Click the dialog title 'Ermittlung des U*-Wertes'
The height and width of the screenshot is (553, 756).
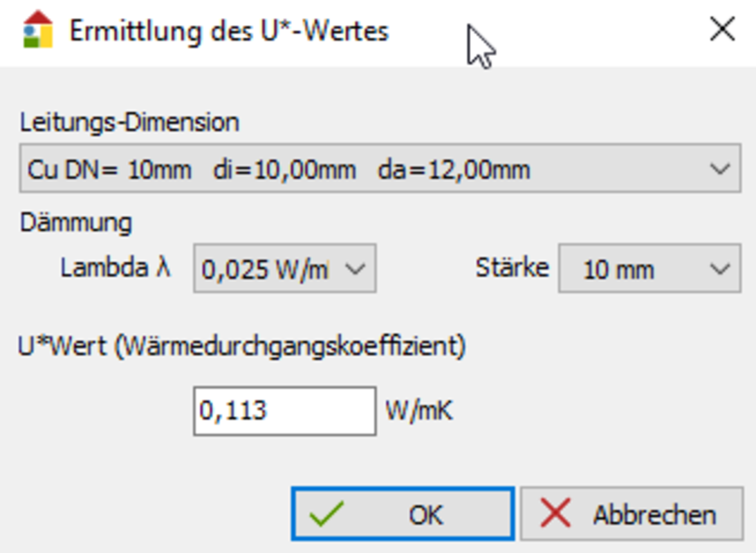(x=229, y=32)
